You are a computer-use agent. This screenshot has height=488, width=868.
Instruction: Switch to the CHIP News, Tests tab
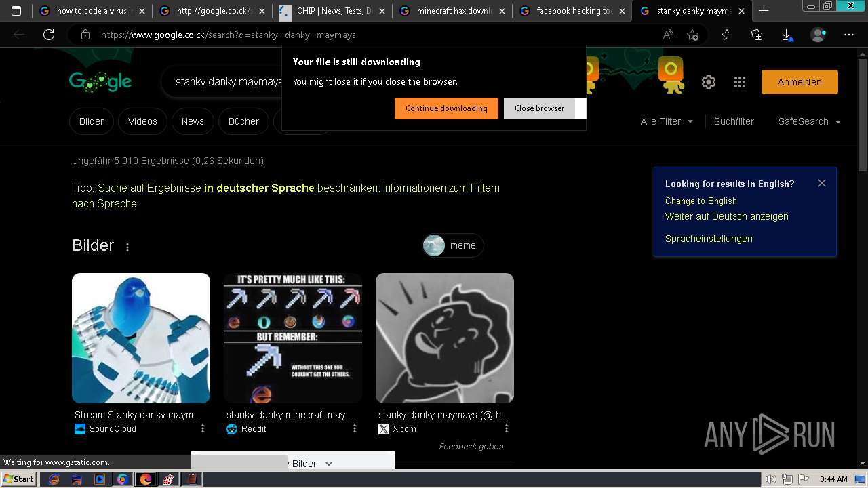[332, 11]
